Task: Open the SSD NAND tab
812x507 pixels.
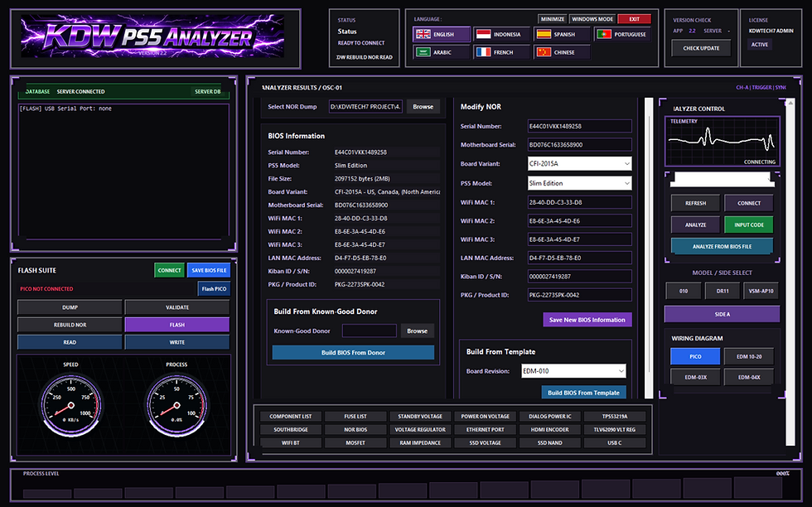Action: coord(549,442)
